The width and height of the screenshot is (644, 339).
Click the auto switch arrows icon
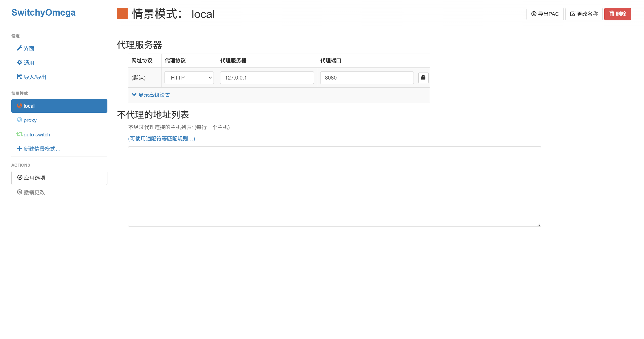(19, 134)
